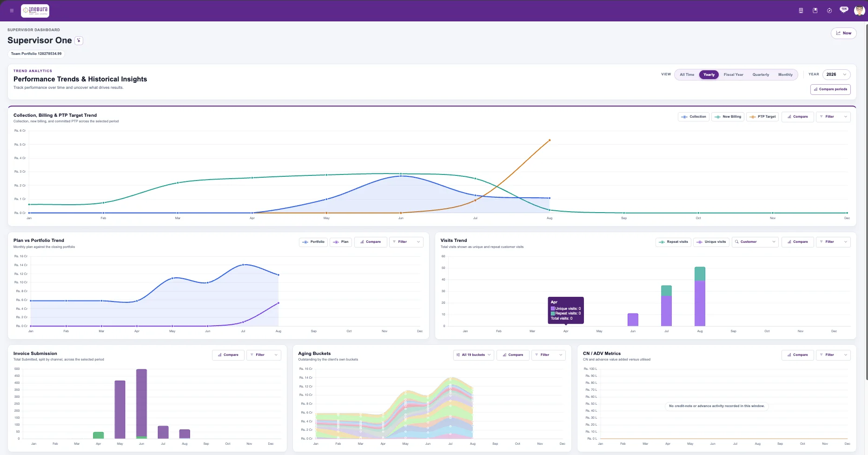Click the Team Portfolio 128278534.99 chip
The width and height of the screenshot is (868, 455).
coord(36,54)
